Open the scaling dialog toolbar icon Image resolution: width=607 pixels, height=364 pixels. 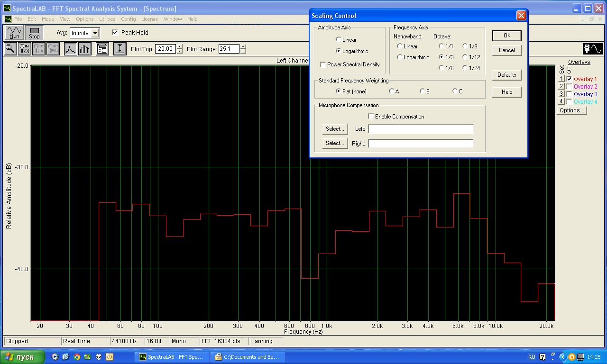(x=102, y=49)
